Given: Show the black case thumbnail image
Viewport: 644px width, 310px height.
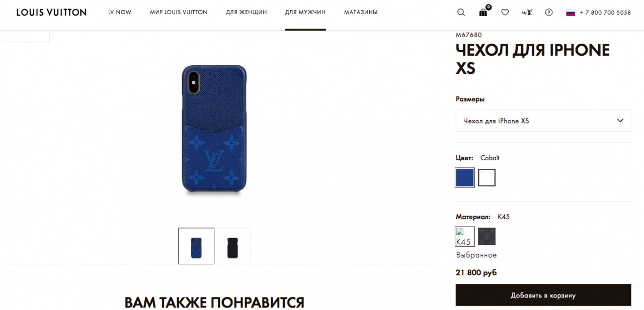Looking at the screenshot, I should (x=232, y=246).
